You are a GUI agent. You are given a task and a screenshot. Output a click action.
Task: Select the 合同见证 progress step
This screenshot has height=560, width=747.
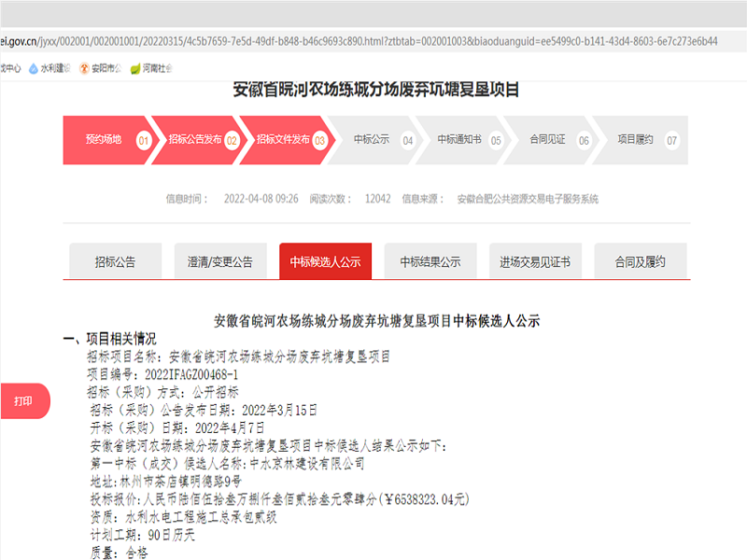tap(547, 140)
